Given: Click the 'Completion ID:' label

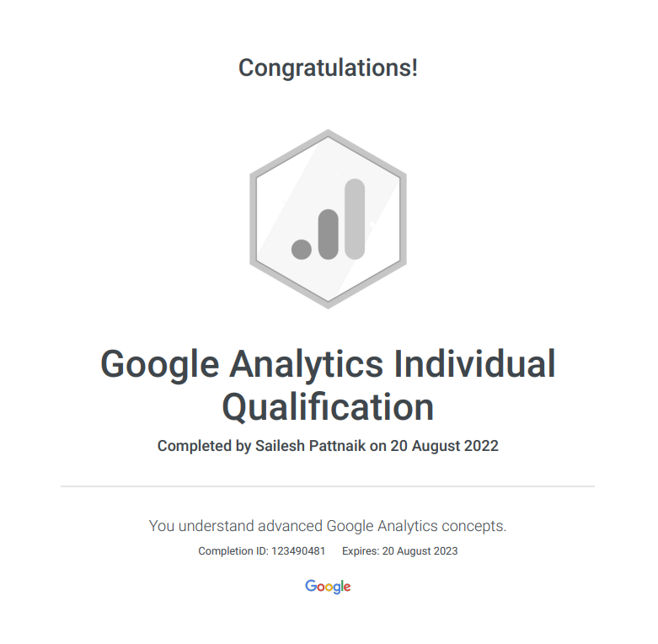Looking at the screenshot, I should 233,551.
